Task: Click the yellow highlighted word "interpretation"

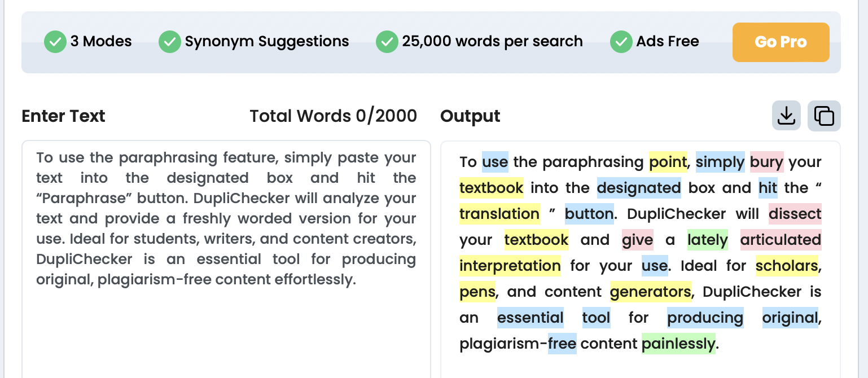Action: click(510, 266)
